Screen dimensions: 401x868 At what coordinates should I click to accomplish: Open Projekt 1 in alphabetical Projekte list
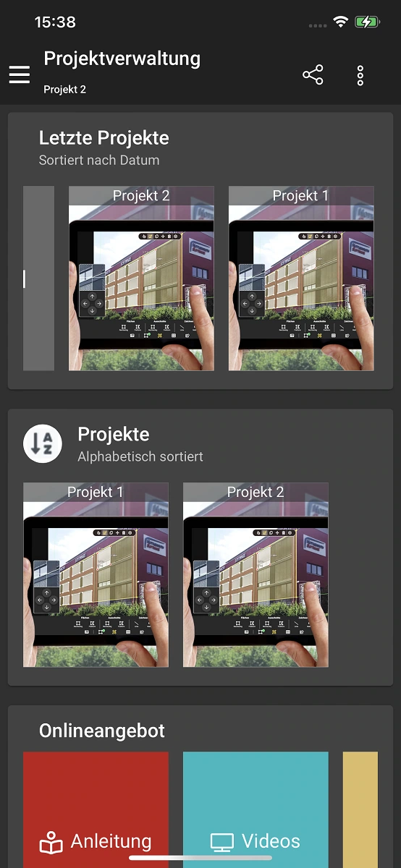[96, 575]
